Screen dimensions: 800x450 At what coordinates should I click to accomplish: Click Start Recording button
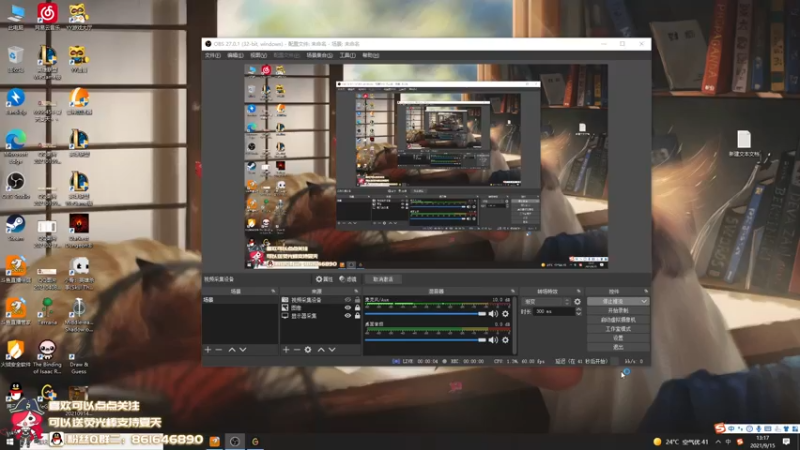618,311
